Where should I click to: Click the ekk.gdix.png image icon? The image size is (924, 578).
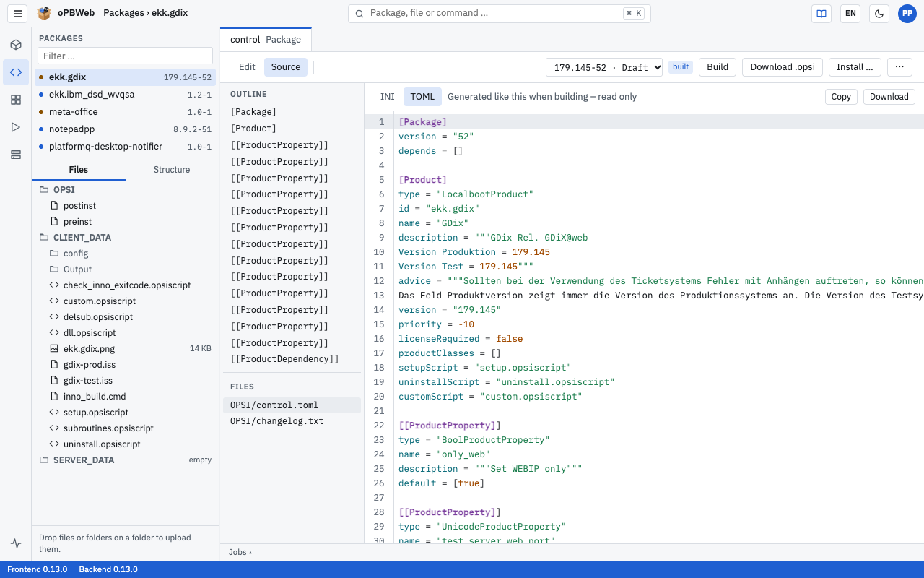pos(54,349)
